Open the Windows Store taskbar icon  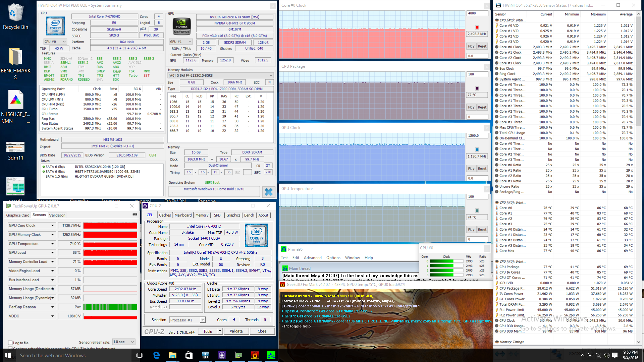[189, 355]
